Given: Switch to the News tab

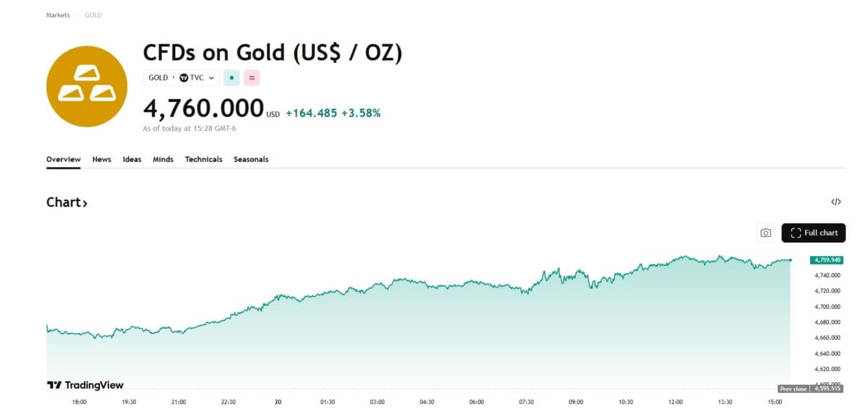Looking at the screenshot, I should pyautogui.click(x=102, y=159).
